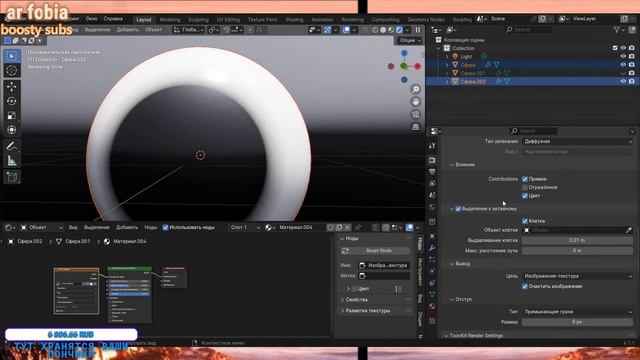Viewport: 640px width, 360px height.
Task: Choose the Rotate tool
Action: pos(11,101)
